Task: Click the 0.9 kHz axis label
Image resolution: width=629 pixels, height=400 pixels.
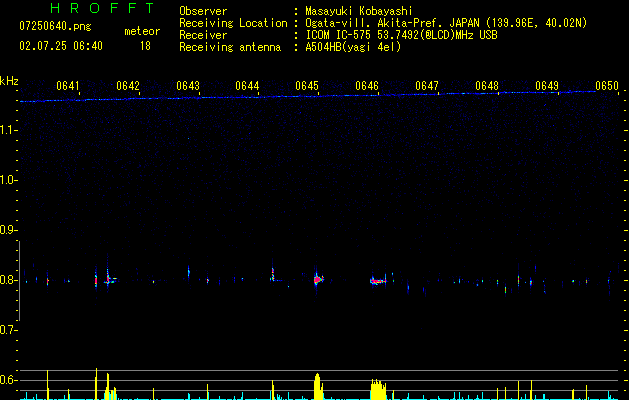Action: click(x=8, y=230)
